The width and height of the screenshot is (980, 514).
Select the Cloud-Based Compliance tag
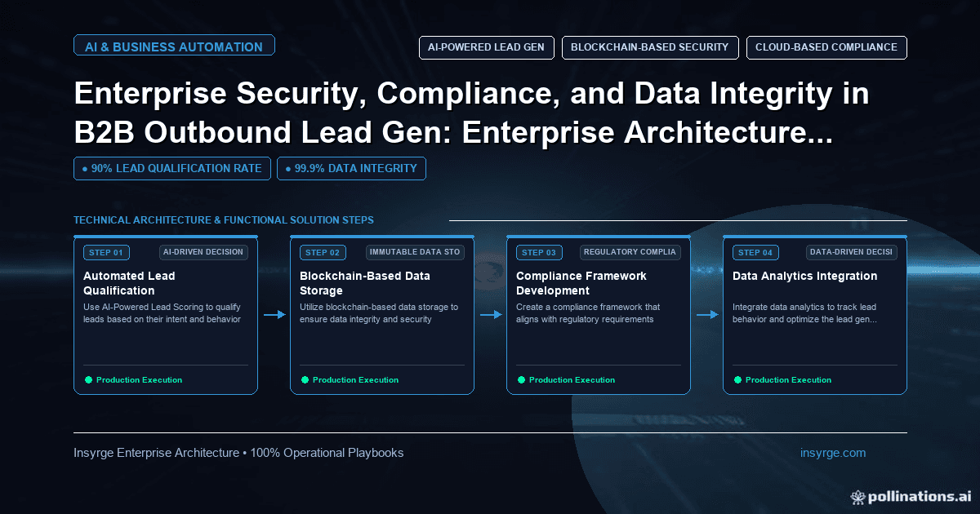coord(826,47)
